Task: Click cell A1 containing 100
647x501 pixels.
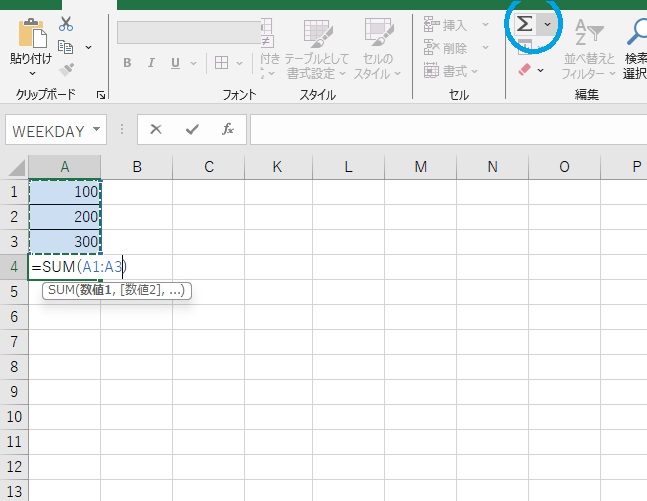Action: [65, 191]
